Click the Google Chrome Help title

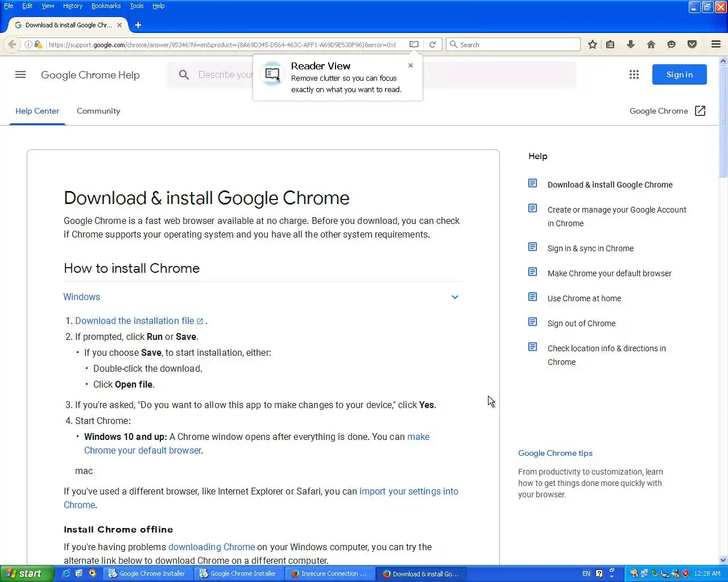[90, 75]
